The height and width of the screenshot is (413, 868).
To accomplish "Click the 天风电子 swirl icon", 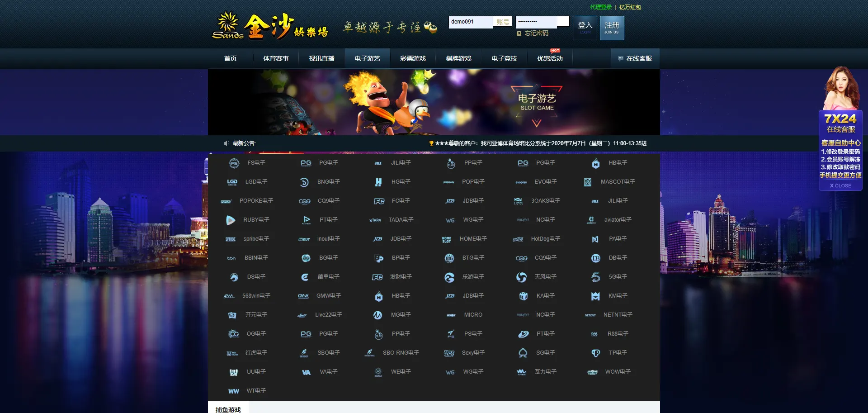I will pyautogui.click(x=522, y=277).
